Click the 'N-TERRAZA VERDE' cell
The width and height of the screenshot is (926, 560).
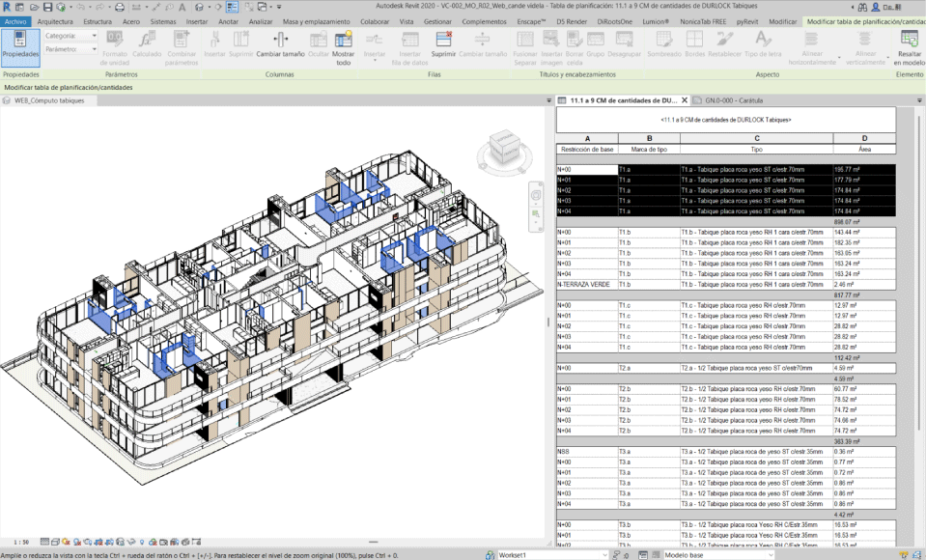pyautogui.click(x=587, y=285)
